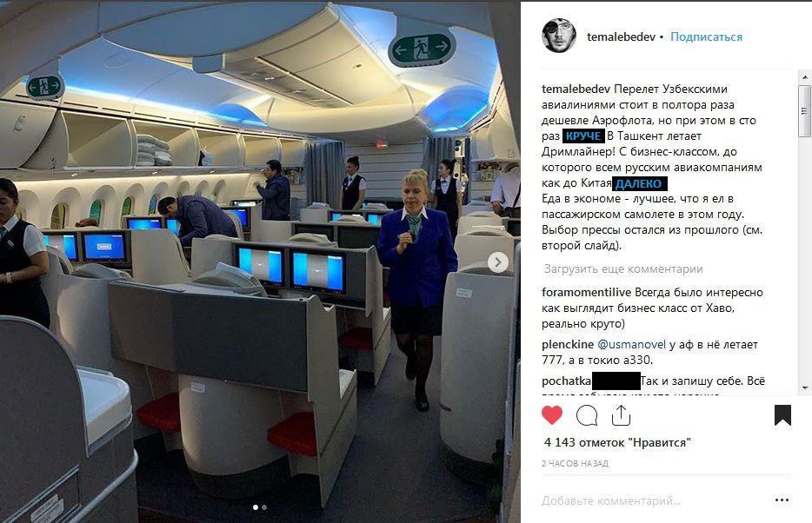This screenshot has height=523, width=812.
Task: Click the scrollbar up arrow in comments
Action: tap(804, 77)
